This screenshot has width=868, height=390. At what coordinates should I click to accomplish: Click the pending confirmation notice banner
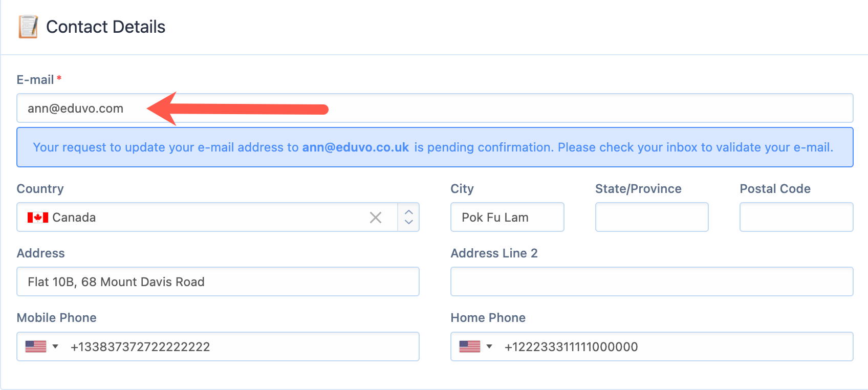pyautogui.click(x=435, y=147)
